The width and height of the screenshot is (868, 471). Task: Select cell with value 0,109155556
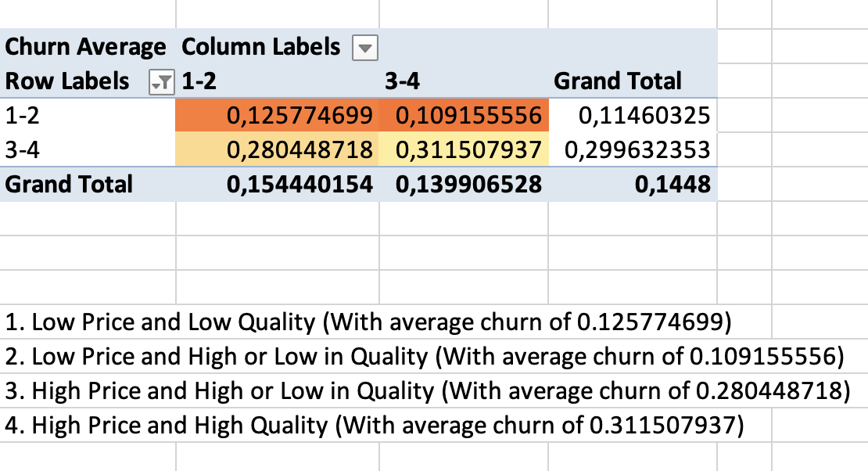pos(464,115)
